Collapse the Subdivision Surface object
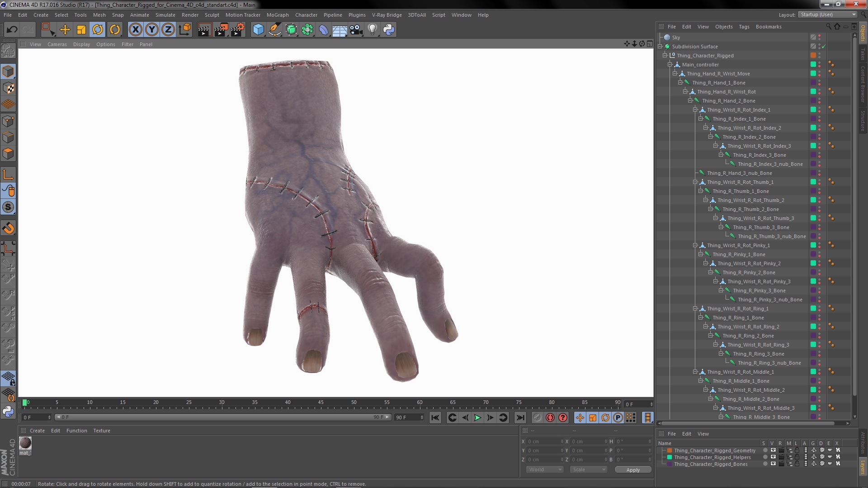The height and width of the screenshot is (488, 868). (x=660, y=47)
